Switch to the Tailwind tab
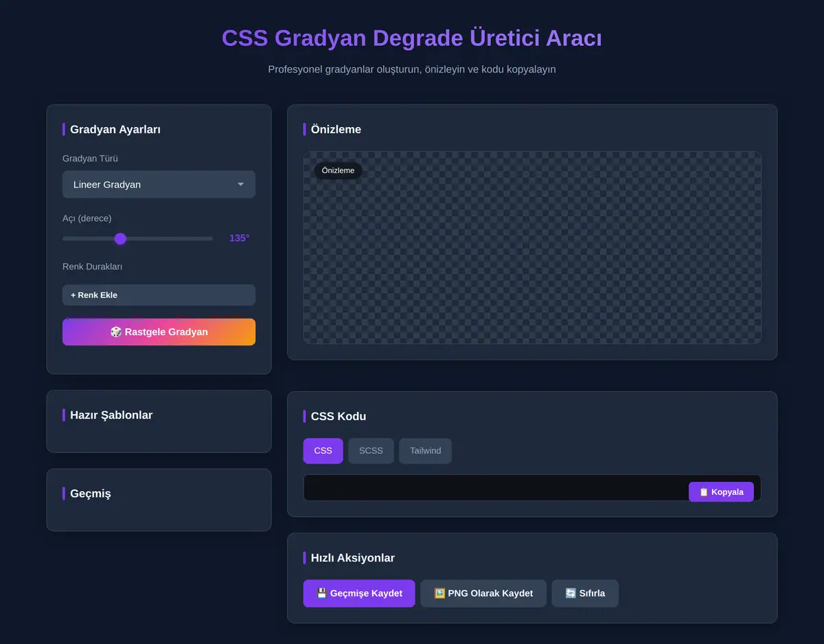Image resolution: width=824 pixels, height=644 pixels. (425, 451)
